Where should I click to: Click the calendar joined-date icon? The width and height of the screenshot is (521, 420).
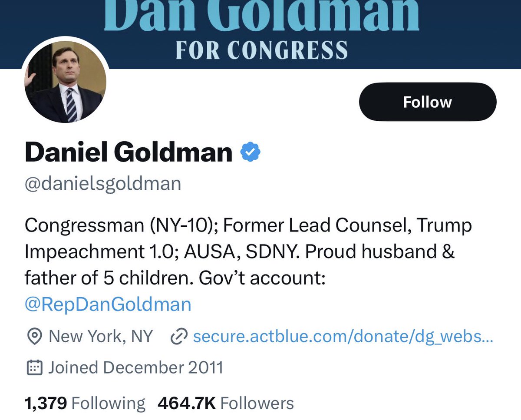pos(34,368)
